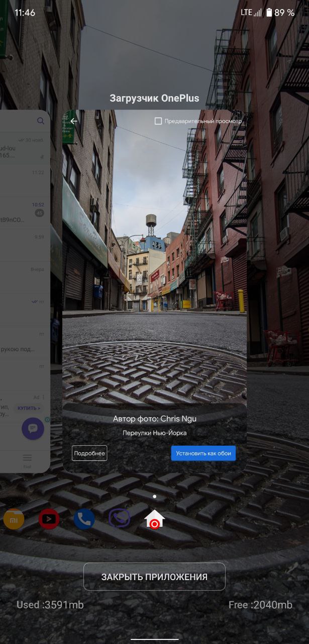This screenshot has width=309, height=644.
Task: Open the red YouTube-style app in dock
Action: [x=49, y=519]
